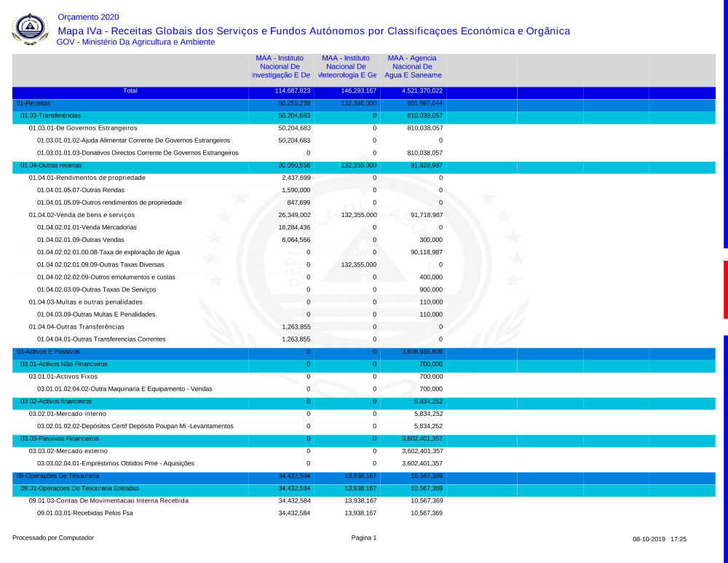Click the red marker on right edge
This screenshot has height=563, width=728.
[x=725, y=289]
